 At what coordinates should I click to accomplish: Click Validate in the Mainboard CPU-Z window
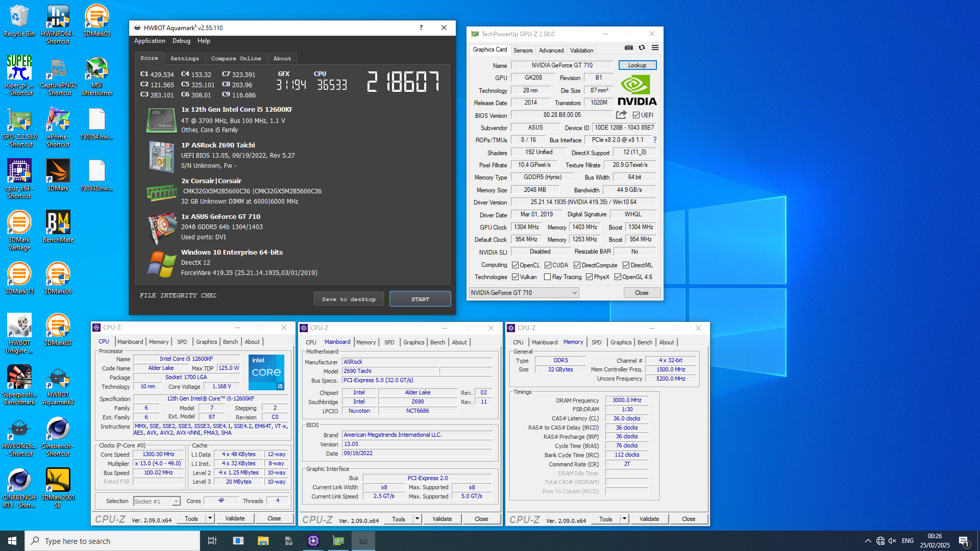[x=442, y=519]
